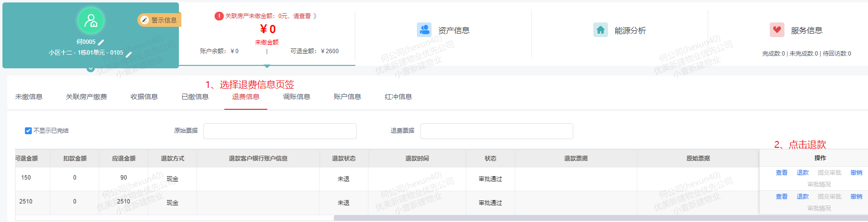Screen dimensions: 868x222
Task: Switch to the 已缴信息 tab
Action: coord(195,97)
